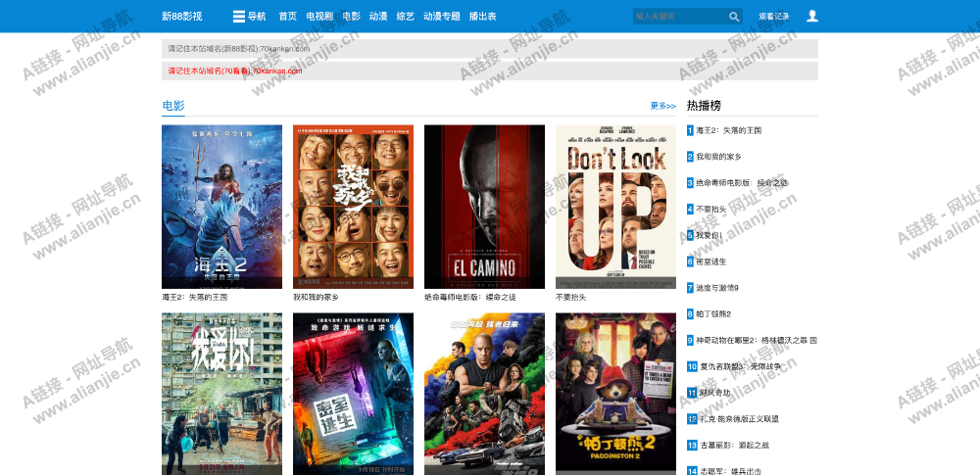Click title 不要抬头 under its poster
The image size is (980, 475).
pyautogui.click(x=570, y=297)
